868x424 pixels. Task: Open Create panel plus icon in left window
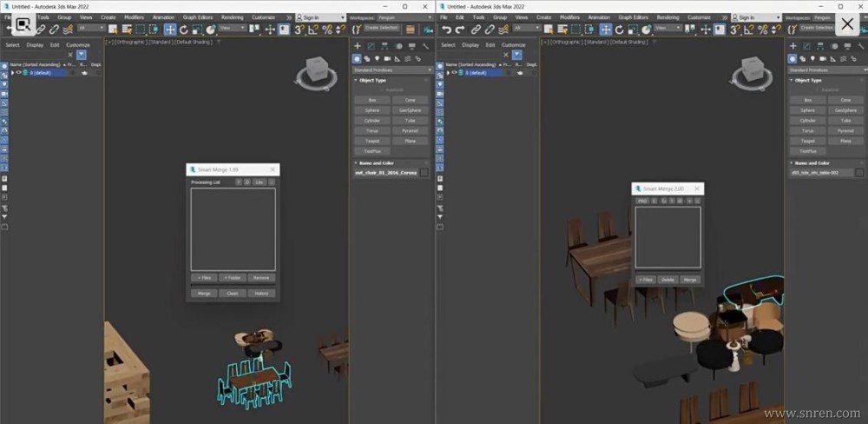[358, 46]
